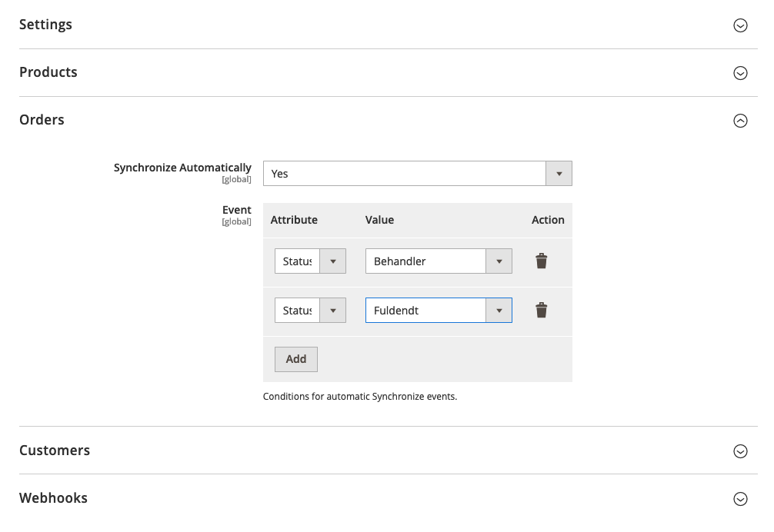The height and width of the screenshot is (532, 774).
Task: Click the Synchronize Automatically field label
Action: point(182,168)
